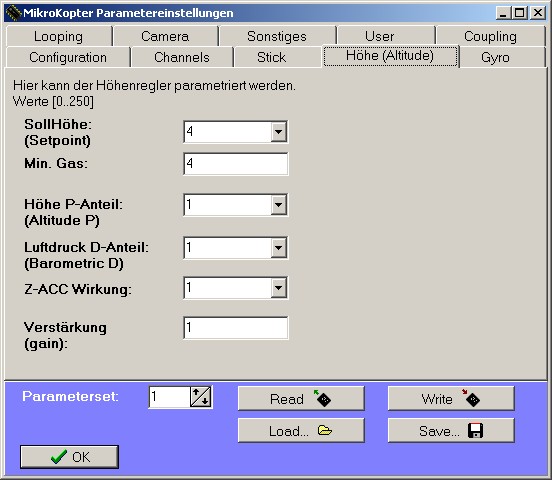Click the "Min. Gas:" label

[x=56, y=163]
